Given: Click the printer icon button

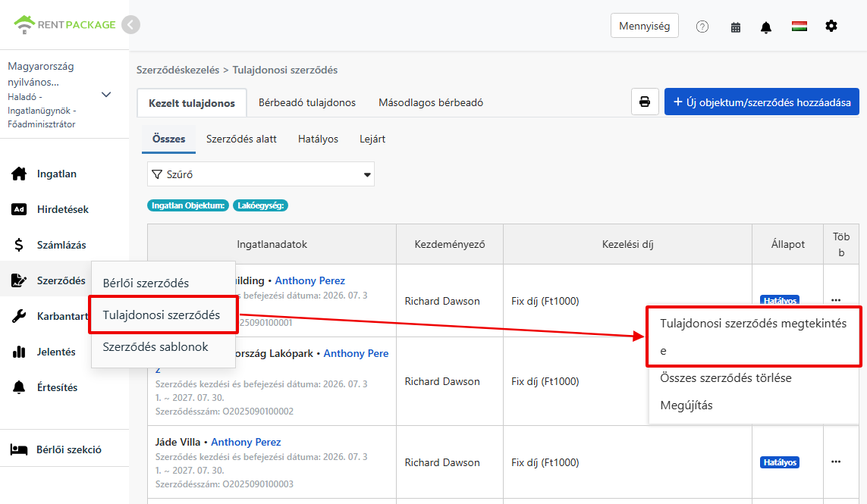Looking at the screenshot, I should 645,102.
